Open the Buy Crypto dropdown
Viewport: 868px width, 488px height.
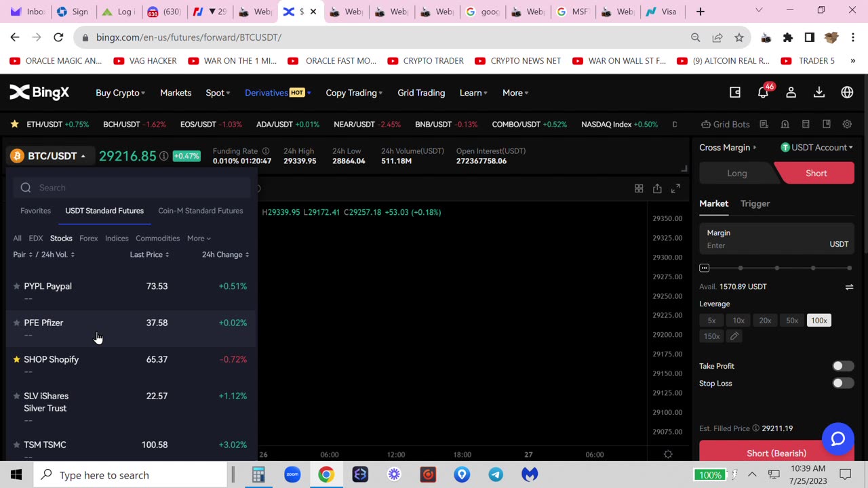[x=120, y=93]
